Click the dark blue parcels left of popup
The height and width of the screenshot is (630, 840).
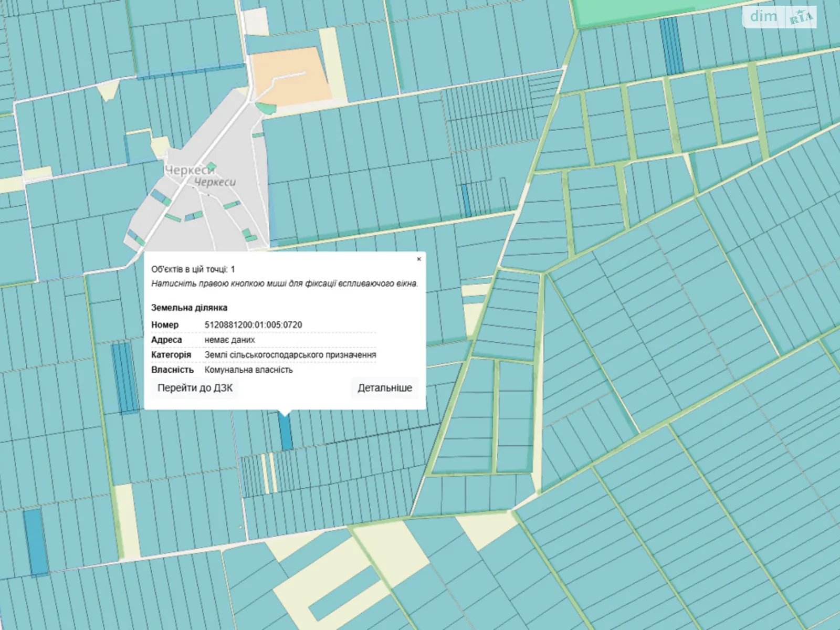click(x=122, y=377)
